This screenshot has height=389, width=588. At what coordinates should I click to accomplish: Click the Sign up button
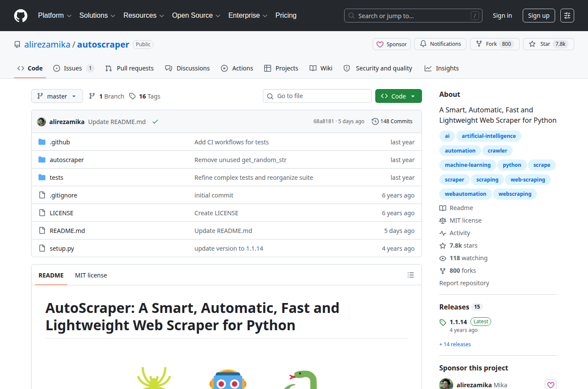539,16
